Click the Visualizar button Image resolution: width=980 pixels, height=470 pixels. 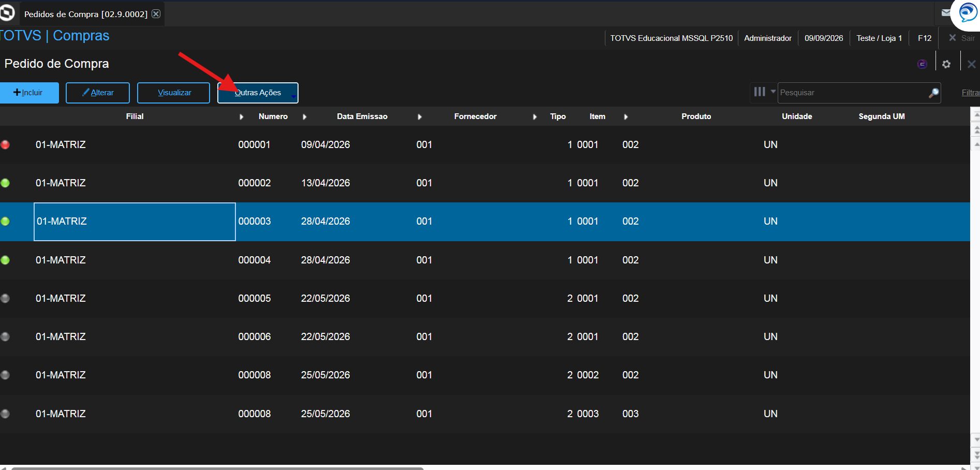point(174,93)
